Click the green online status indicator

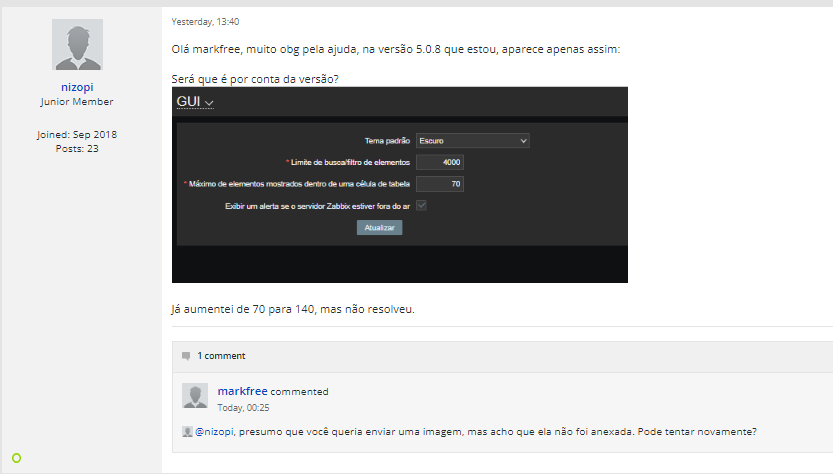16,458
